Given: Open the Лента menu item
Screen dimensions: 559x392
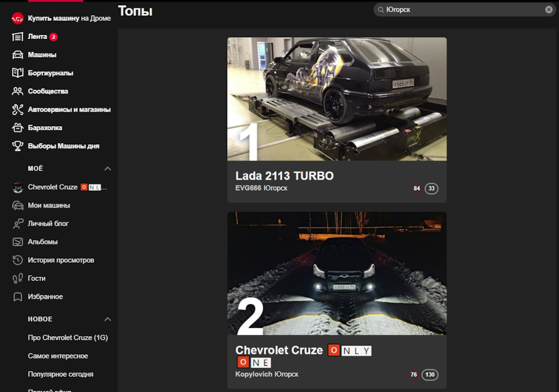Looking at the screenshot, I should (37, 37).
